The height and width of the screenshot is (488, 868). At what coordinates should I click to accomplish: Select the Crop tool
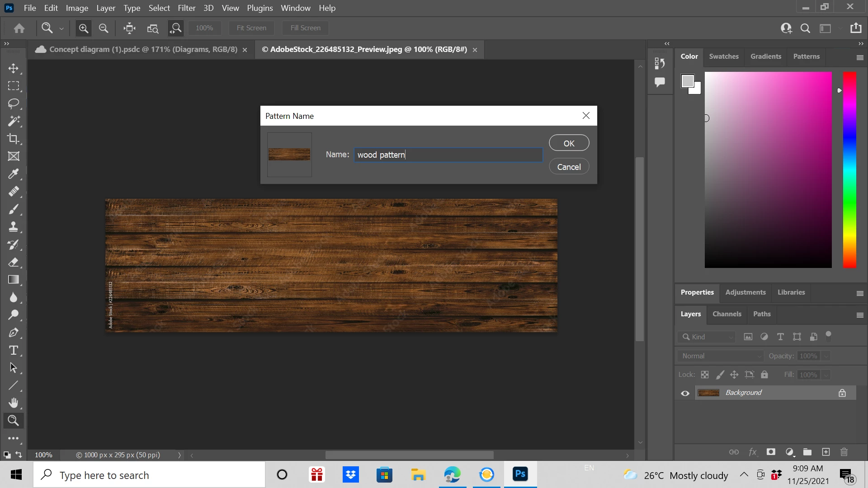point(14,139)
